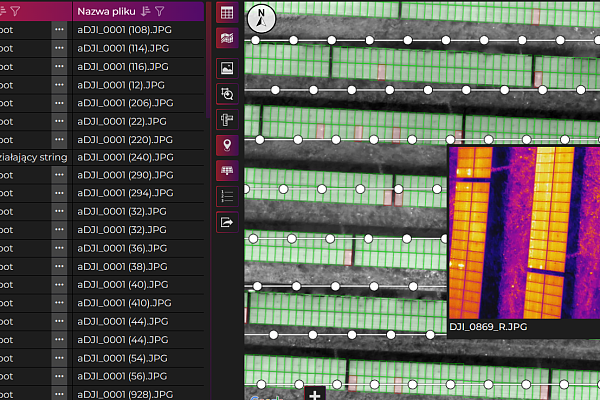
Task: Toggle the location pin markers icon
Action: (x=227, y=145)
